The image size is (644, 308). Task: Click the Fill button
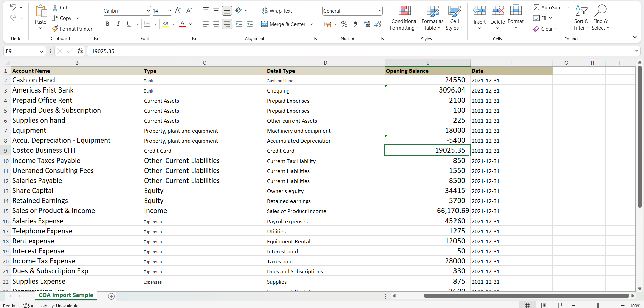(542, 18)
